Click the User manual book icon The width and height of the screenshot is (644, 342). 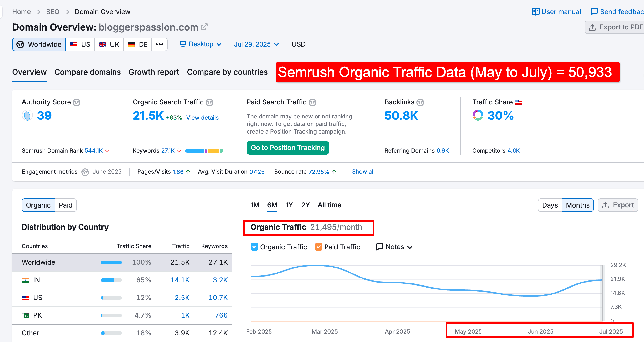[x=535, y=11]
